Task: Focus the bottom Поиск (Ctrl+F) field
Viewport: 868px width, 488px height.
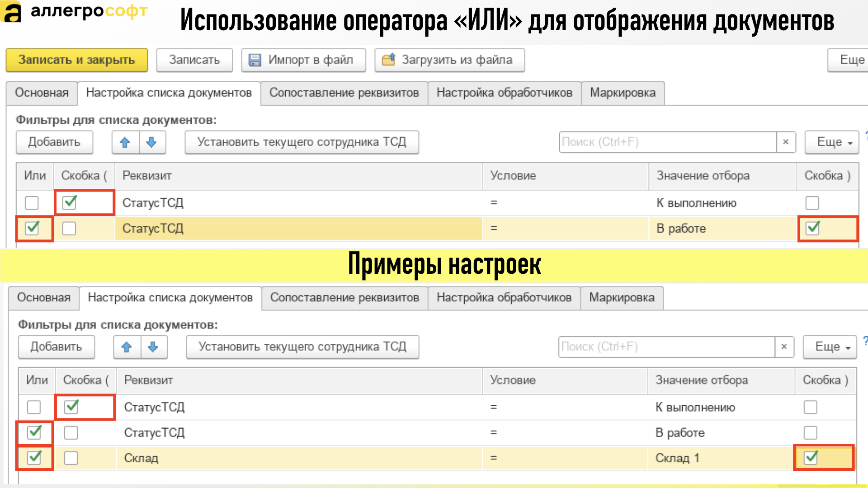Action: click(666, 347)
